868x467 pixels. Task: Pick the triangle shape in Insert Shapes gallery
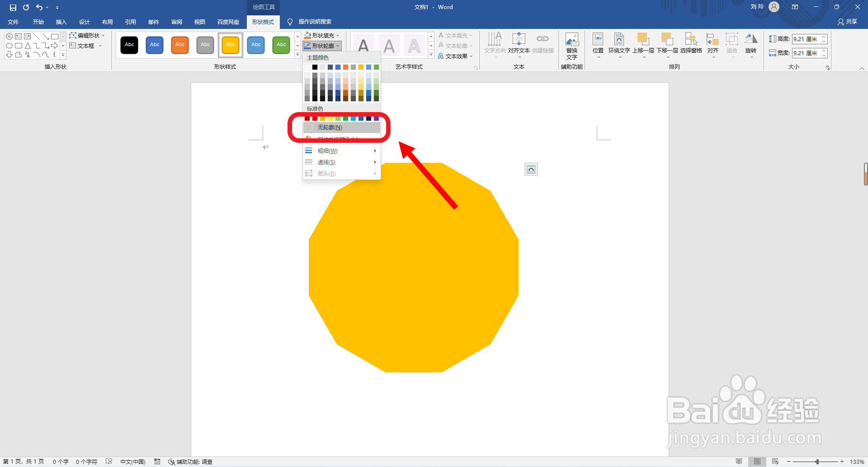tap(28, 46)
